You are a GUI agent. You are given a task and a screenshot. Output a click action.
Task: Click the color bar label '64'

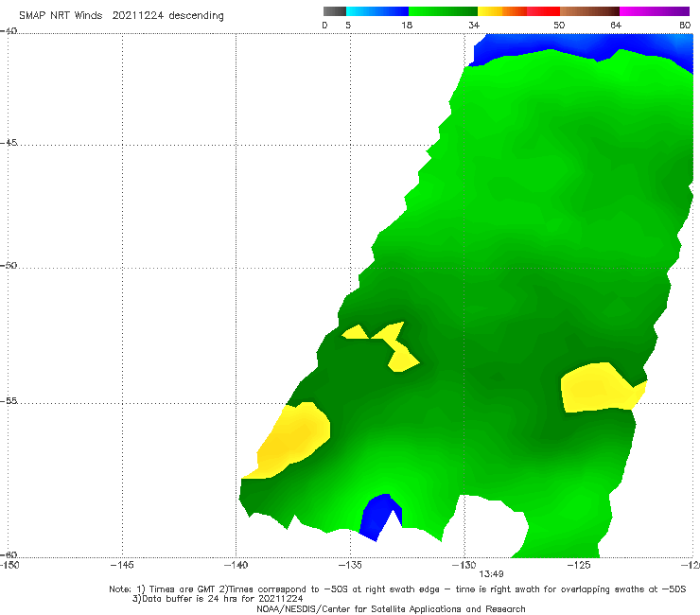tap(616, 25)
